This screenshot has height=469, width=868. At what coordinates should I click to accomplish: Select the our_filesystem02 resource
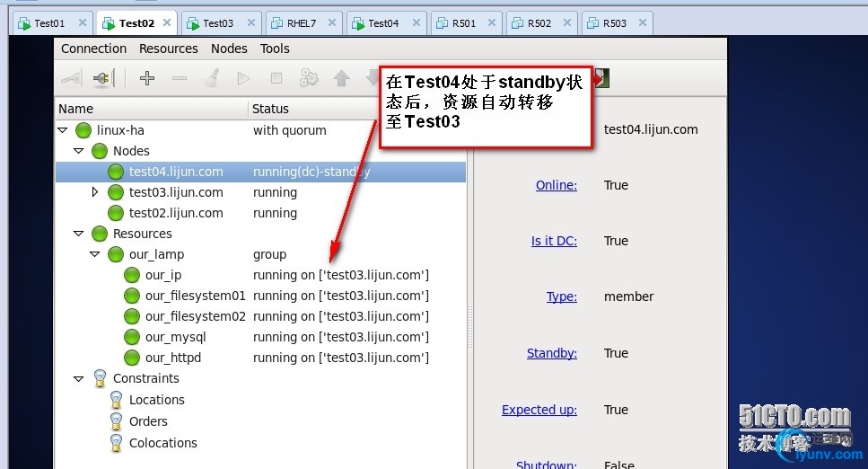pos(196,316)
